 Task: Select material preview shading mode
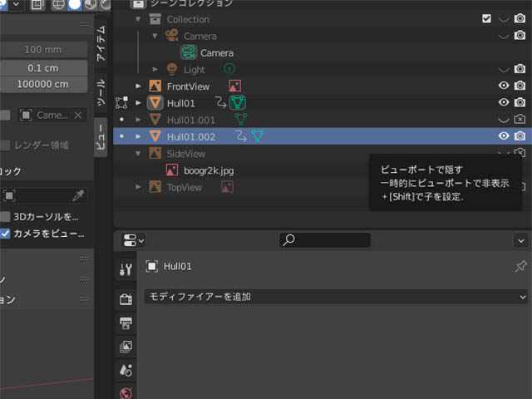click(x=91, y=4)
